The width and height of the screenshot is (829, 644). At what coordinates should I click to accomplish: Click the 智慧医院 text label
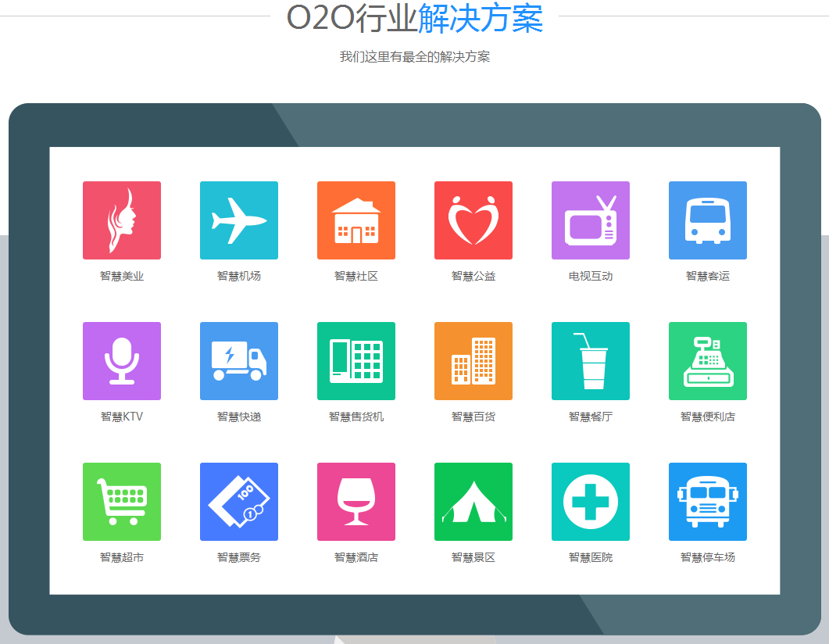click(591, 557)
